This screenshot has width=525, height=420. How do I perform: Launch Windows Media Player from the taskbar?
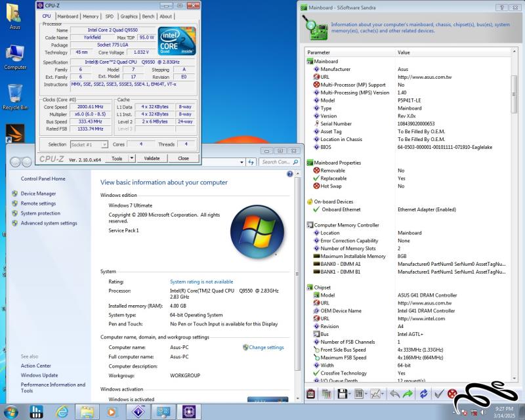112,411
